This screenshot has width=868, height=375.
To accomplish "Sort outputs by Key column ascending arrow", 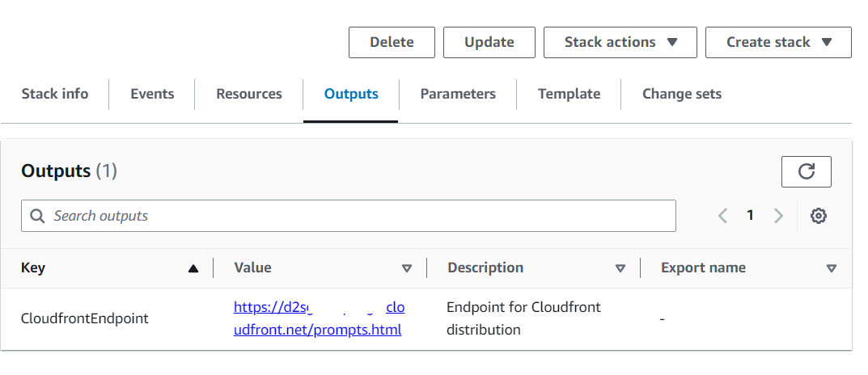I will tap(193, 268).
